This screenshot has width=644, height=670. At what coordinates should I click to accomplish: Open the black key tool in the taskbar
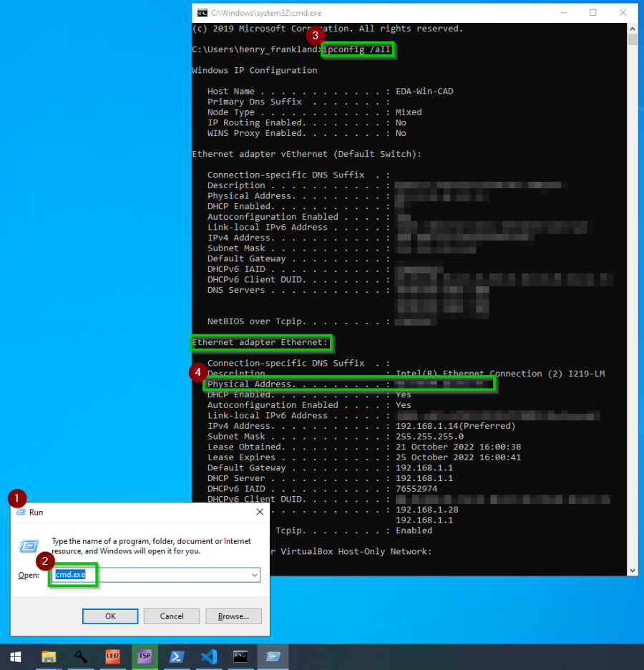point(81,656)
